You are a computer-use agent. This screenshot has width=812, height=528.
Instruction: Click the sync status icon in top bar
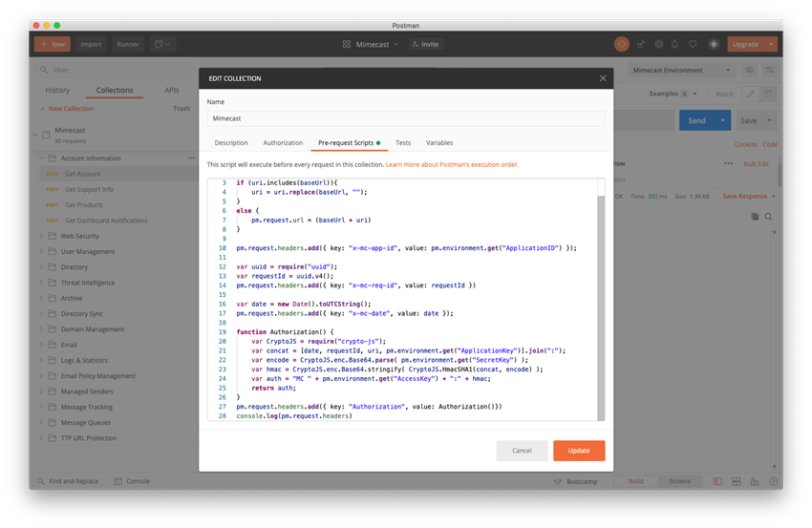622,45
